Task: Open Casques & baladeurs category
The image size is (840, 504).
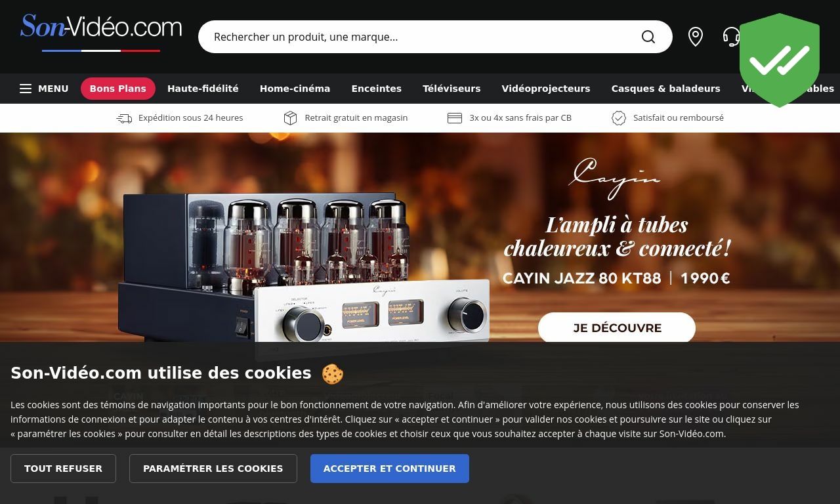Action: point(666,89)
